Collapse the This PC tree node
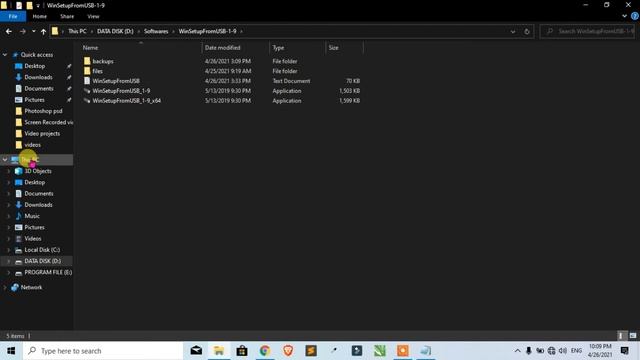 pyautogui.click(x=5, y=160)
